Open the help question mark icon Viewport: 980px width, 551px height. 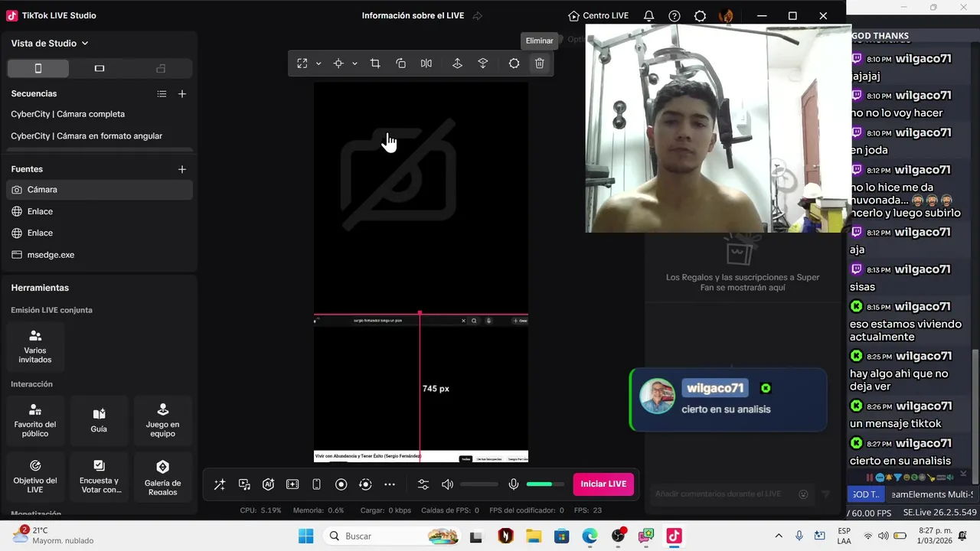(675, 15)
